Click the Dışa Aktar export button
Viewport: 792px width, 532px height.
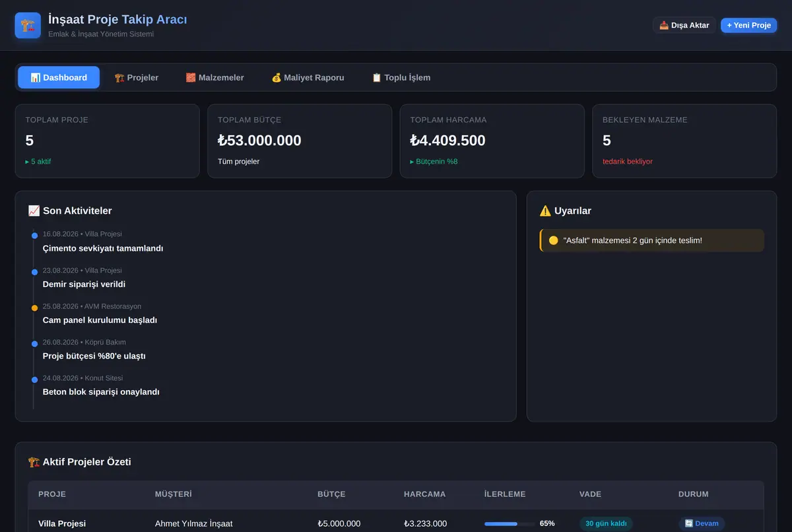pos(684,26)
